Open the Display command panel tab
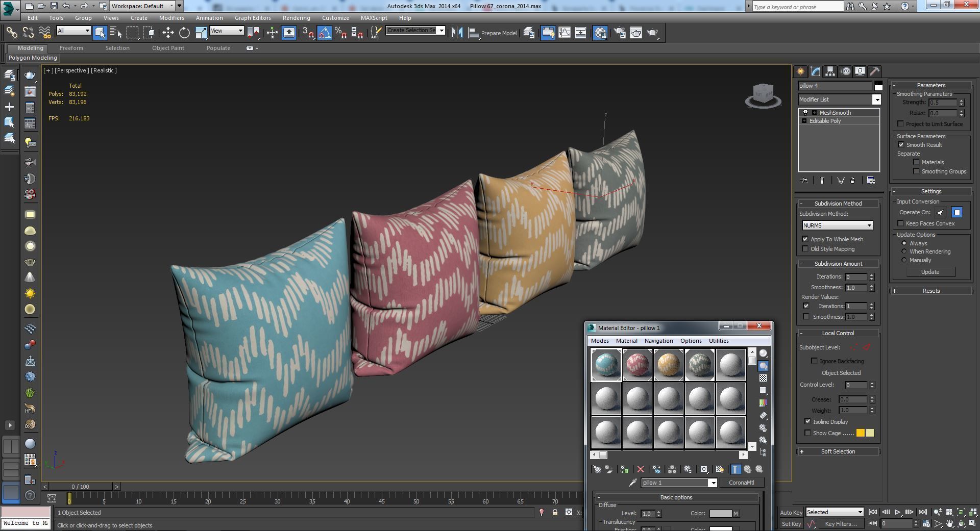Screen dimensions: 980x531 860,71
